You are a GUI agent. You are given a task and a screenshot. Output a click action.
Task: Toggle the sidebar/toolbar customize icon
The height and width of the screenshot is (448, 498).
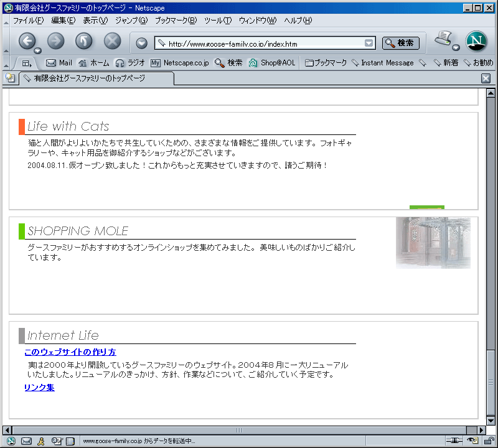pyautogui.click(x=27, y=63)
